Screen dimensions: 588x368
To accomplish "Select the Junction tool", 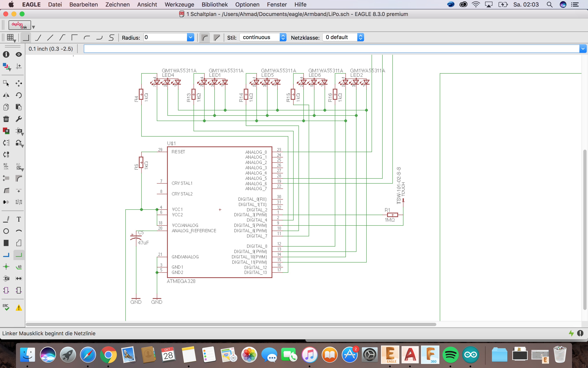I will (x=6, y=267).
